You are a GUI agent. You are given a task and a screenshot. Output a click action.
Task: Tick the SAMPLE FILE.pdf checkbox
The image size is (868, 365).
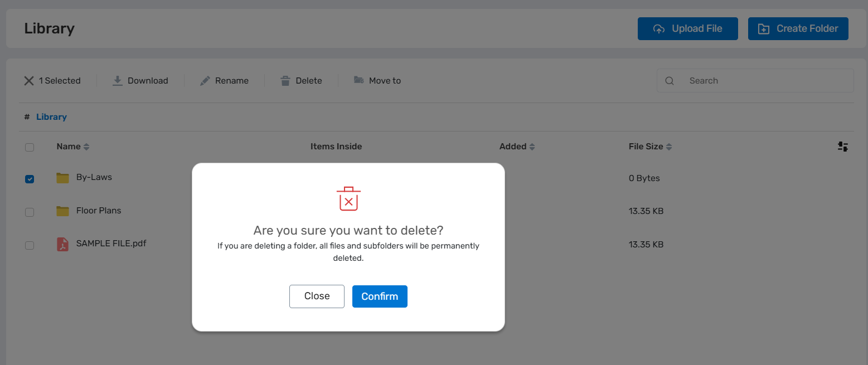30,245
